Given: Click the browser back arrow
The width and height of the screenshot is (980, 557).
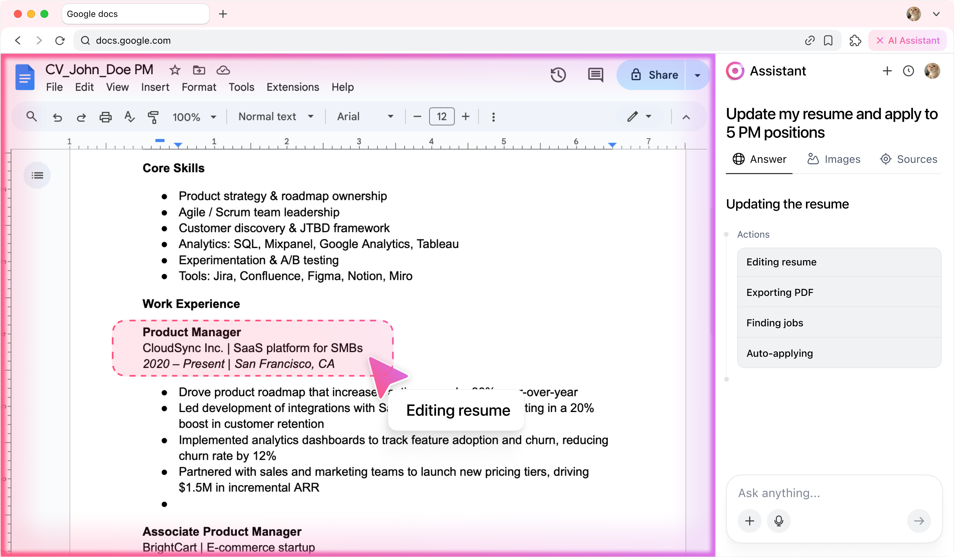Looking at the screenshot, I should (18, 41).
